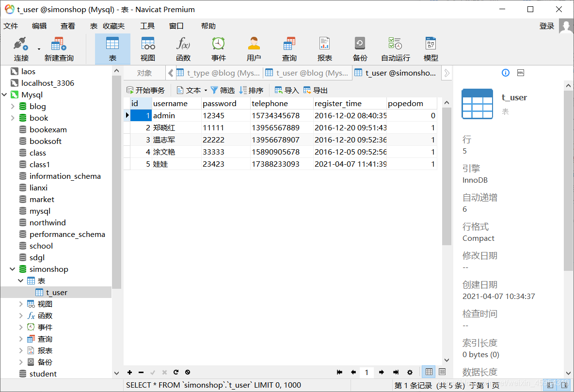Delete record with minus button

pyautogui.click(x=141, y=372)
